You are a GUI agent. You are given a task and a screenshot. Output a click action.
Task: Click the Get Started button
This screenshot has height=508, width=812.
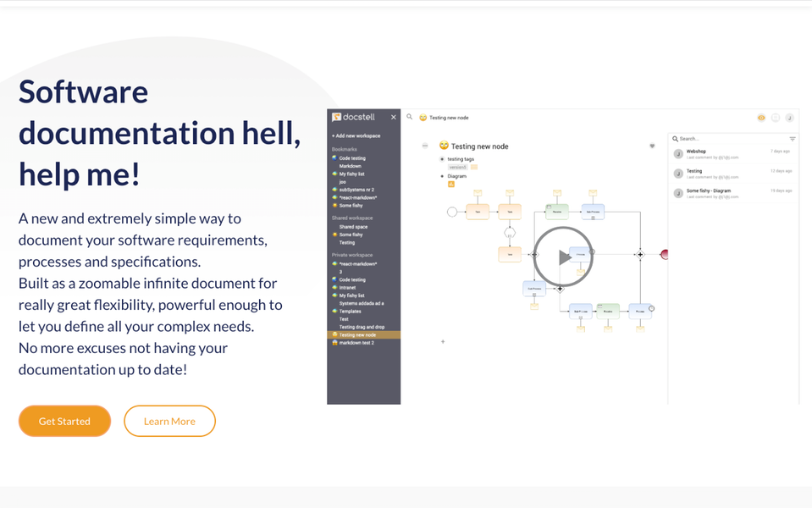(x=64, y=421)
